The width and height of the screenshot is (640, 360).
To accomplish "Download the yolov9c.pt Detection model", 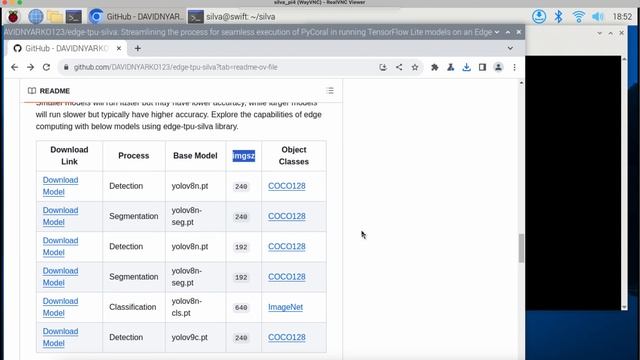I will click(x=60, y=337).
